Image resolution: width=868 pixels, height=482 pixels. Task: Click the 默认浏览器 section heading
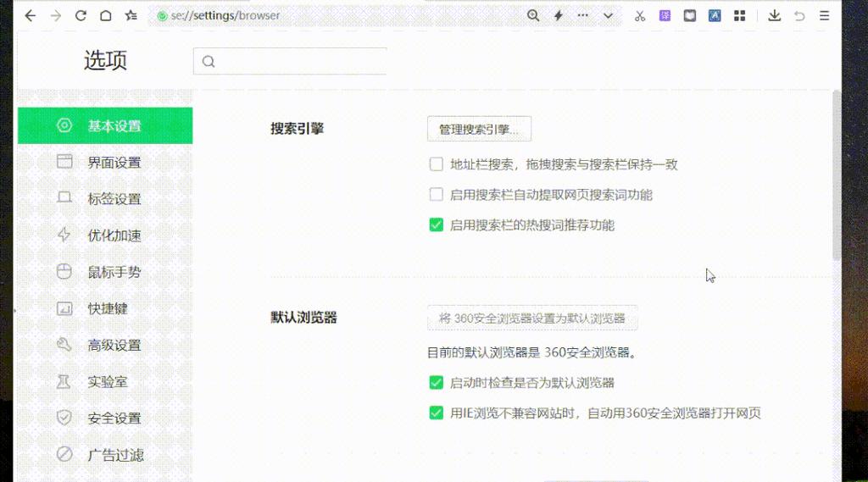pyautogui.click(x=304, y=318)
